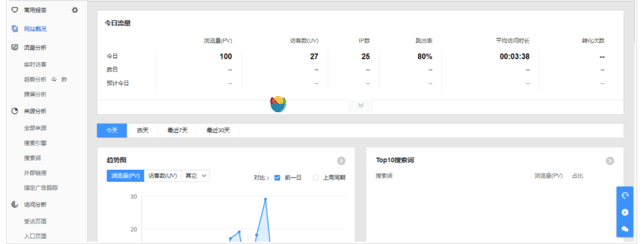644x244 pixels.
Task: Open Top10搜索词 details arrow icon
Action: pos(610,161)
